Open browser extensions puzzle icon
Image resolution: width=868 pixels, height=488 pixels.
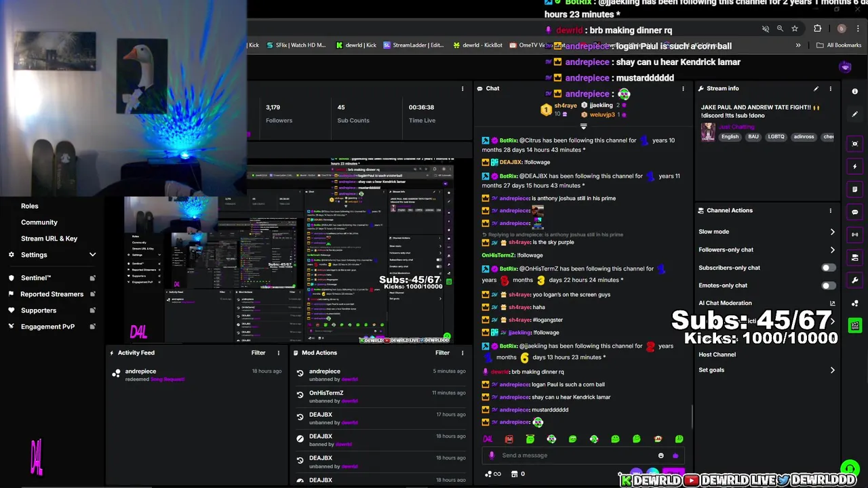point(817,28)
